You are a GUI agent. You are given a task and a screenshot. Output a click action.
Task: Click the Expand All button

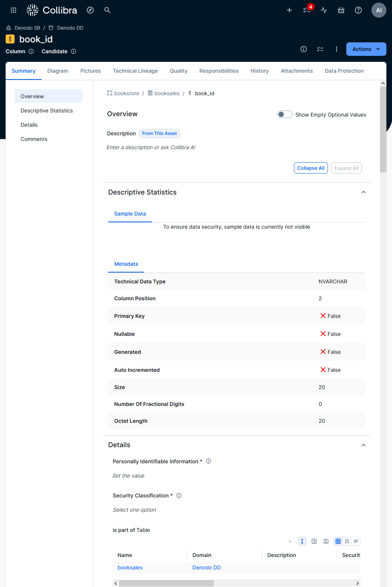tap(346, 168)
